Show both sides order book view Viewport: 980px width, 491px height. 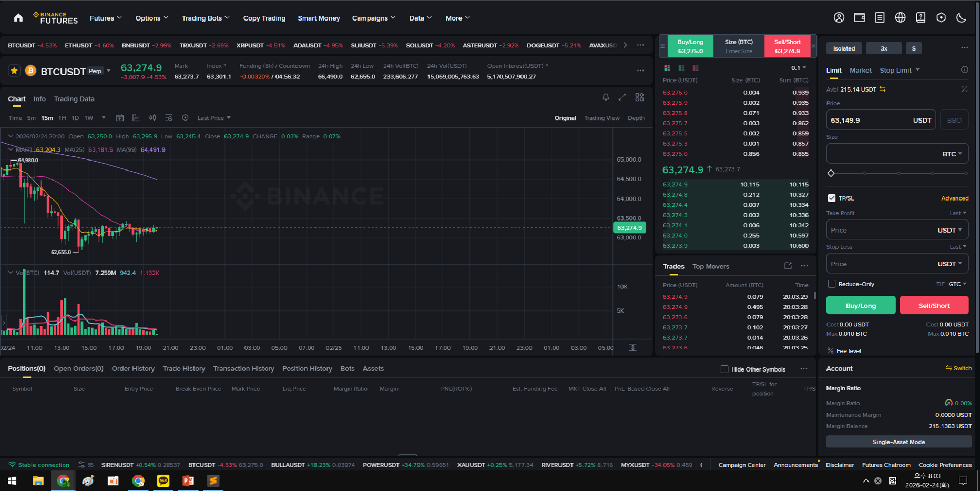click(x=667, y=68)
